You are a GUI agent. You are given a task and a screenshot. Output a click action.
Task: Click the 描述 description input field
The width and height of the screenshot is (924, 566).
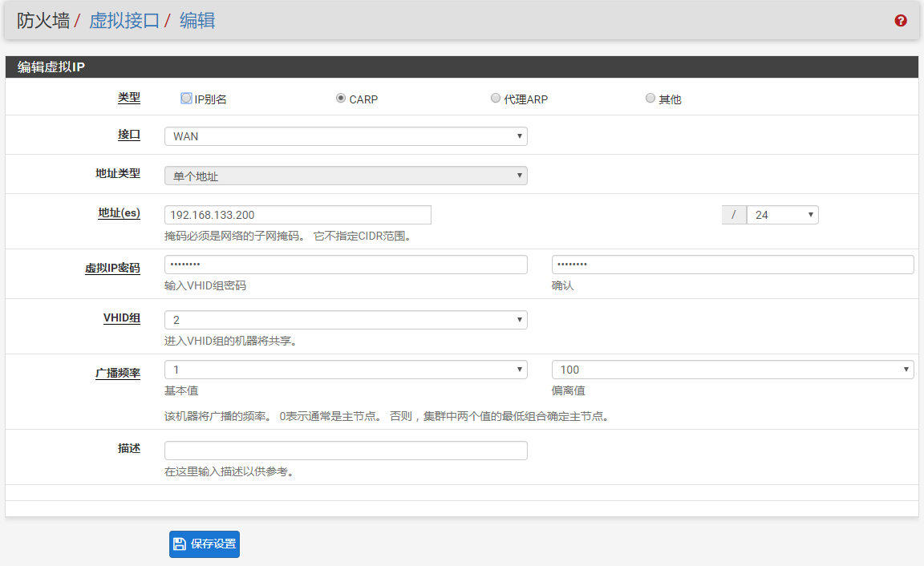[x=346, y=451]
